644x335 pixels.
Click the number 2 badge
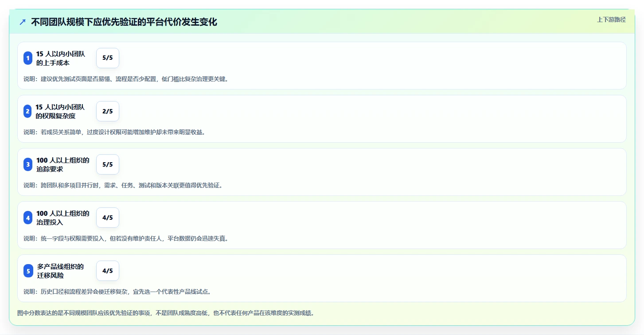pos(28,111)
